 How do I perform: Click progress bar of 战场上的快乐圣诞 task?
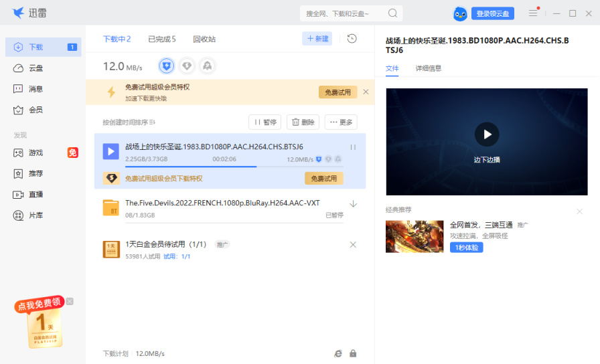pyautogui.click(x=234, y=167)
